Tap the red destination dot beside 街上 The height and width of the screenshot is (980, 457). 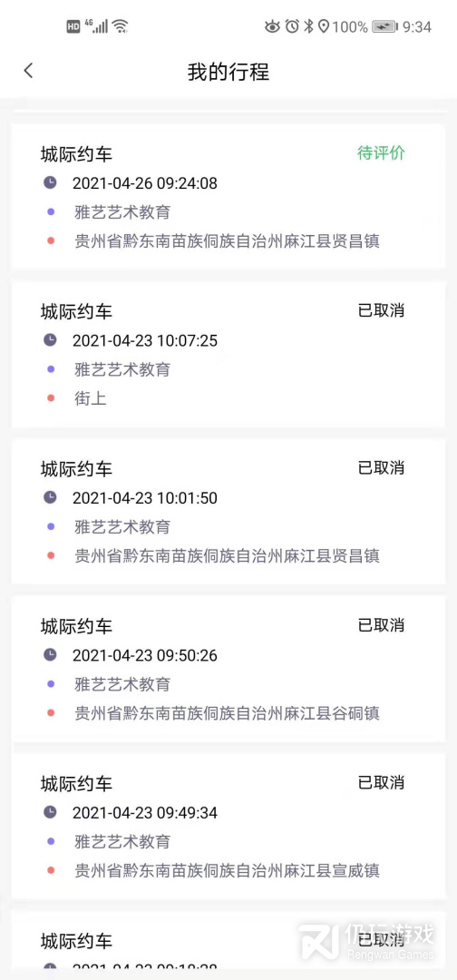tap(51, 398)
